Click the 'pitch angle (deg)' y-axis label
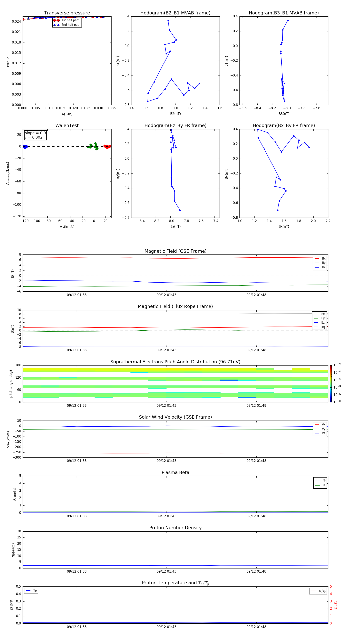Image resolution: width=351 pixels, height=644 pixels. pyautogui.click(x=11, y=384)
